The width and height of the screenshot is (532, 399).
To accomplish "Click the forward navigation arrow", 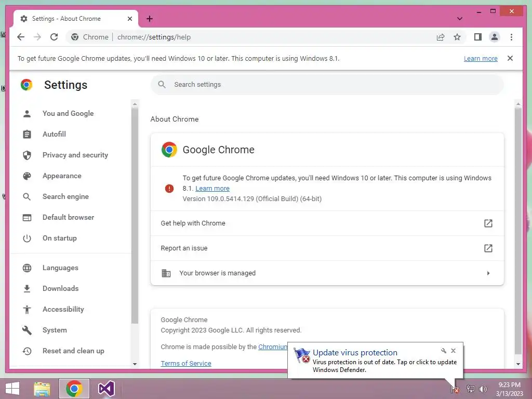I will (37, 37).
